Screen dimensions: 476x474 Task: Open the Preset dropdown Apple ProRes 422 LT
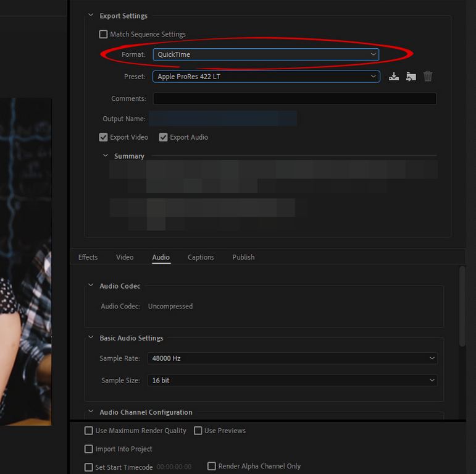pyautogui.click(x=265, y=77)
